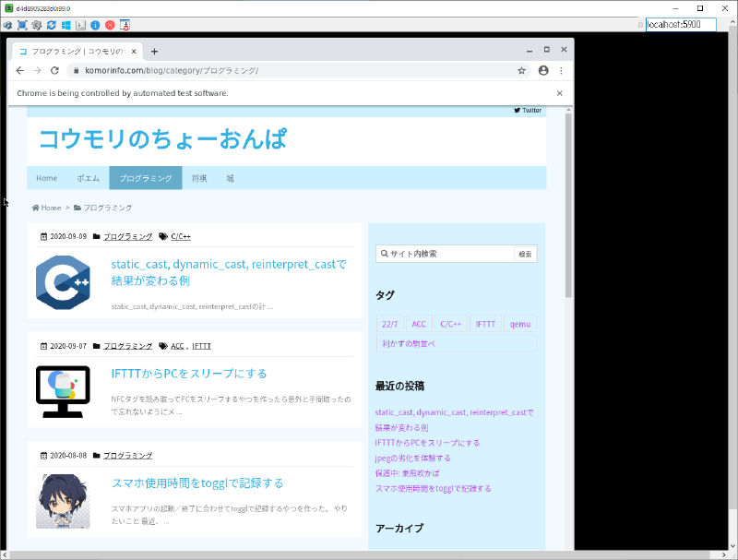Open VNC connection info blue icon
Image resolution: width=738 pixels, height=560 pixels.
[x=95, y=25]
